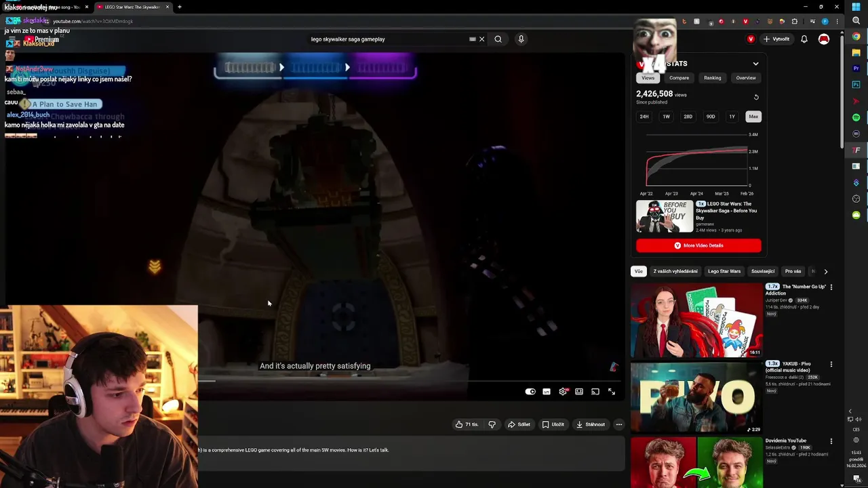Open Windows search on taskbar
The width and height of the screenshot is (868, 488).
(x=856, y=21)
